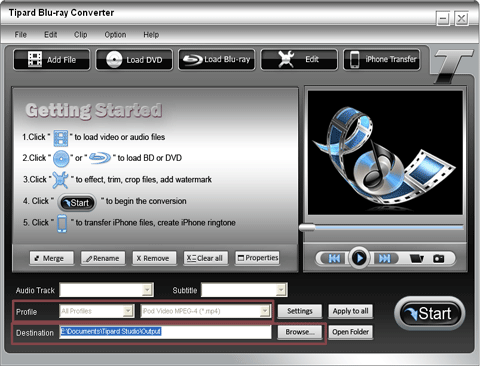Click Open Folder button
This screenshot has height=366, width=480.
tap(351, 332)
